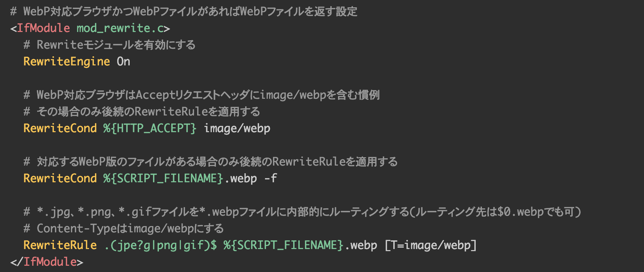Click RewriteCond on the -f flag line
644x272 pixels.
[x=60, y=178]
